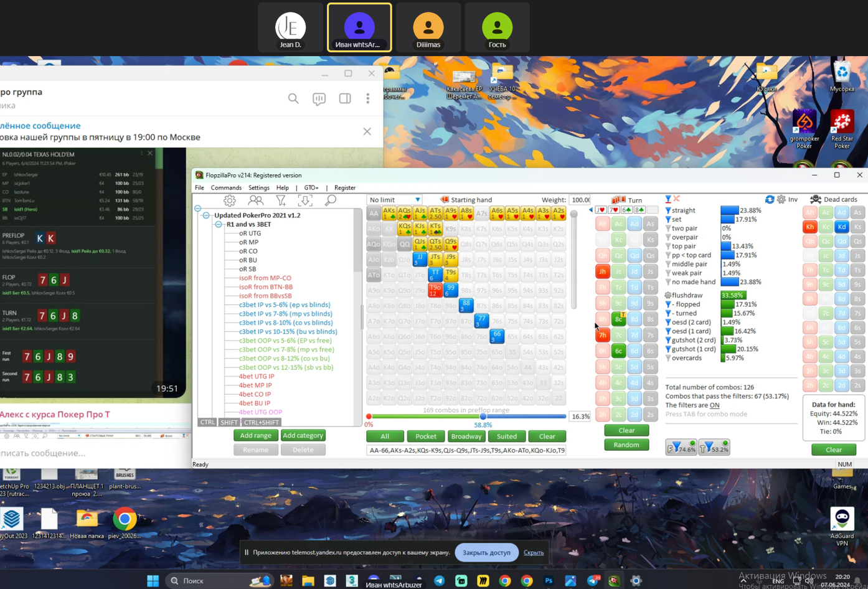Image resolution: width=868 pixels, height=589 pixels.
Task: Open the No limit game type dropdown
Action: tap(395, 200)
